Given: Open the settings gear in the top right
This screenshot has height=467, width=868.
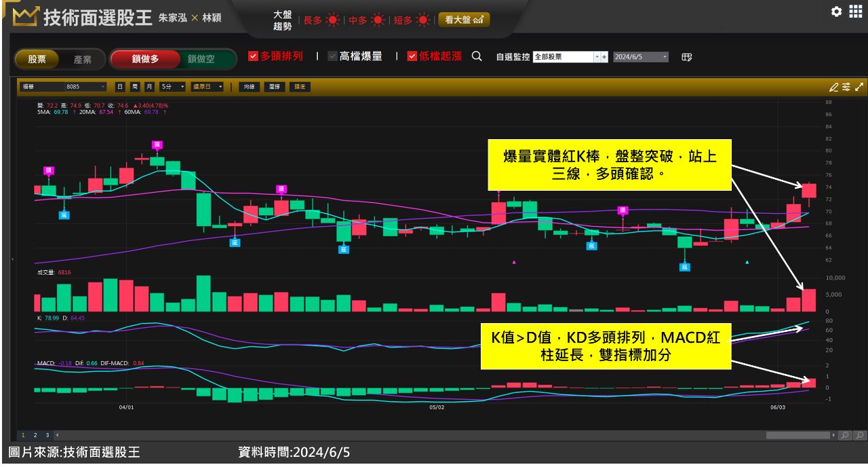Looking at the screenshot, I should point(836,12).
